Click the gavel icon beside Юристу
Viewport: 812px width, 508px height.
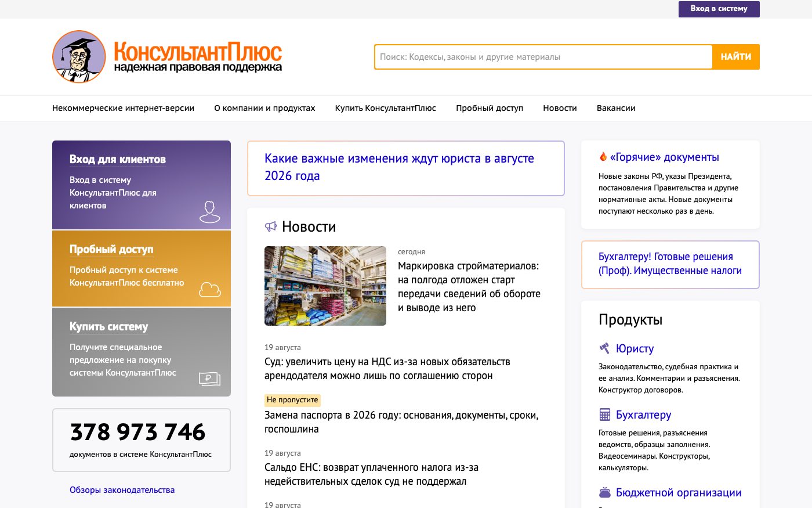click(x=604, y=348)
